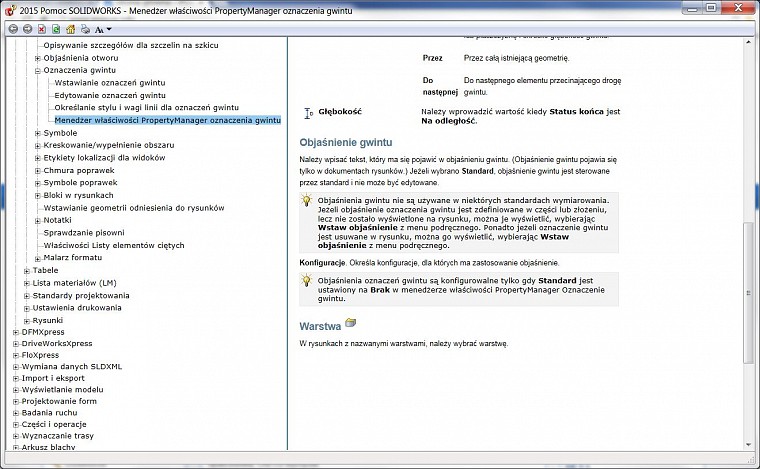Maximize the SOLIDWORKS help window
Image resolution: width=760 pixels, height=469 pixels.
point(711,8)
